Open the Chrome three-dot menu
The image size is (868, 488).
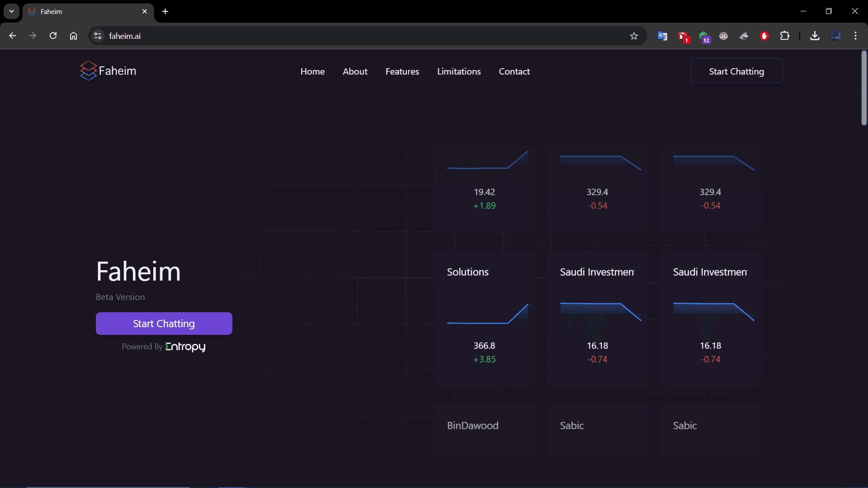[x=855, y=36]
